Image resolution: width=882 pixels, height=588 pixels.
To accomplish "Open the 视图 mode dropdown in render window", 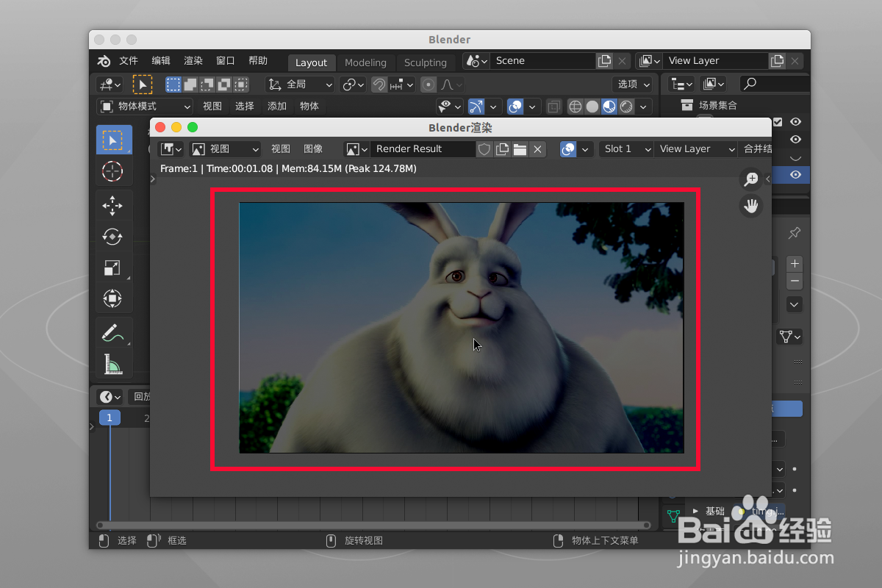I will (226, 149).
